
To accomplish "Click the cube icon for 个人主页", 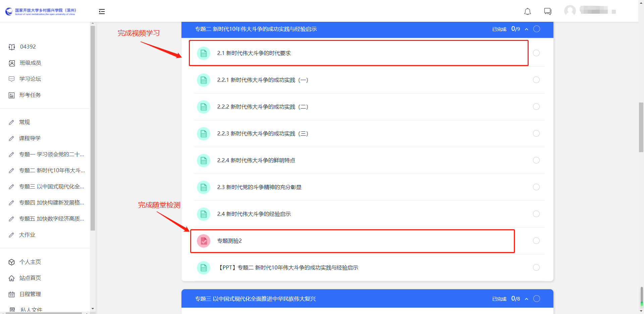I will click(12, 262).
